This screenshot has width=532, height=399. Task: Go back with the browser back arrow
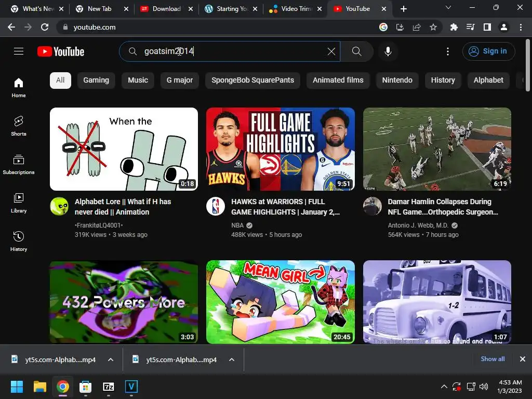pos(11,27)
